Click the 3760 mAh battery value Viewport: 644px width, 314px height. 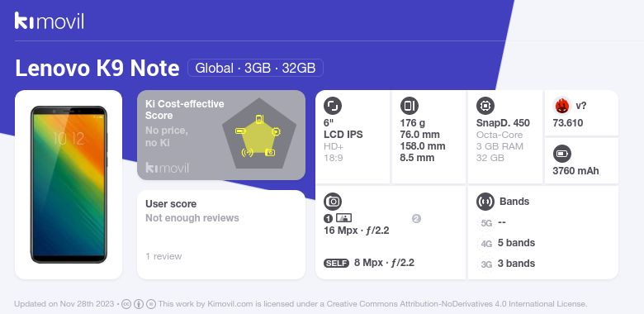575,171
